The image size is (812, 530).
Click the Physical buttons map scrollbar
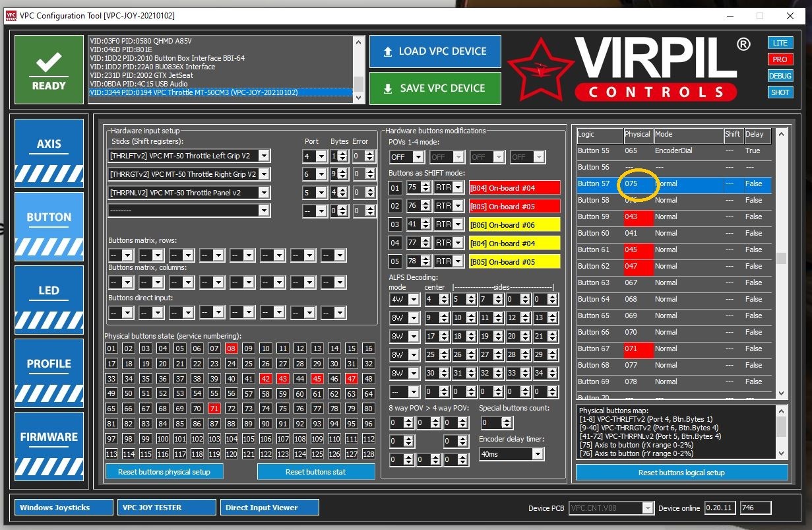click(x=781, y=432)
